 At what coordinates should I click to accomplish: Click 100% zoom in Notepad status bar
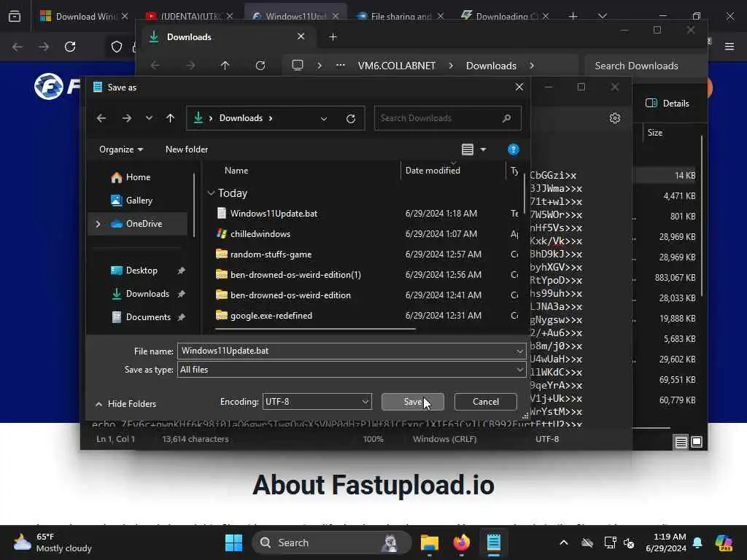click(x=373, y=439)
